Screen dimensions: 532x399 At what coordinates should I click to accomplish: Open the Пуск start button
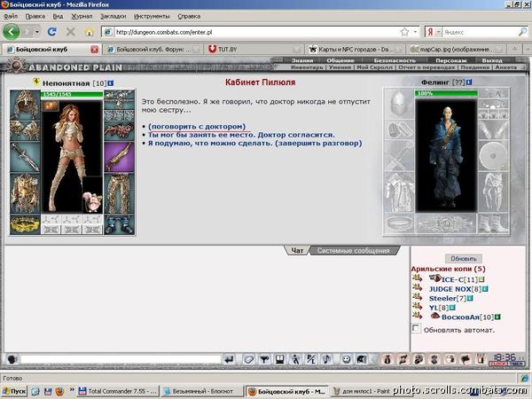(14, 392)
